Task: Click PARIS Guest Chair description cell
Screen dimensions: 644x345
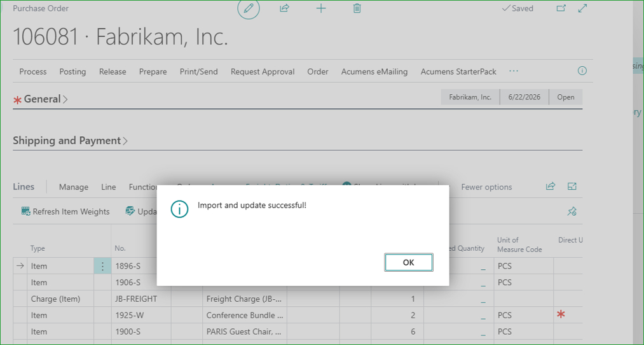Action: [x=245, y=332]
